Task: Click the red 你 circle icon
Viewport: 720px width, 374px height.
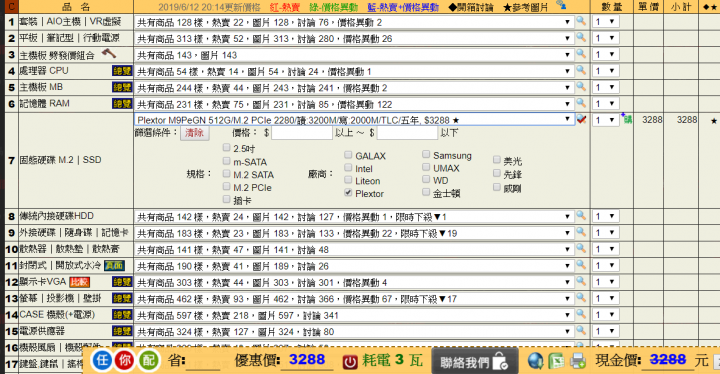Action: click(125, 360)
